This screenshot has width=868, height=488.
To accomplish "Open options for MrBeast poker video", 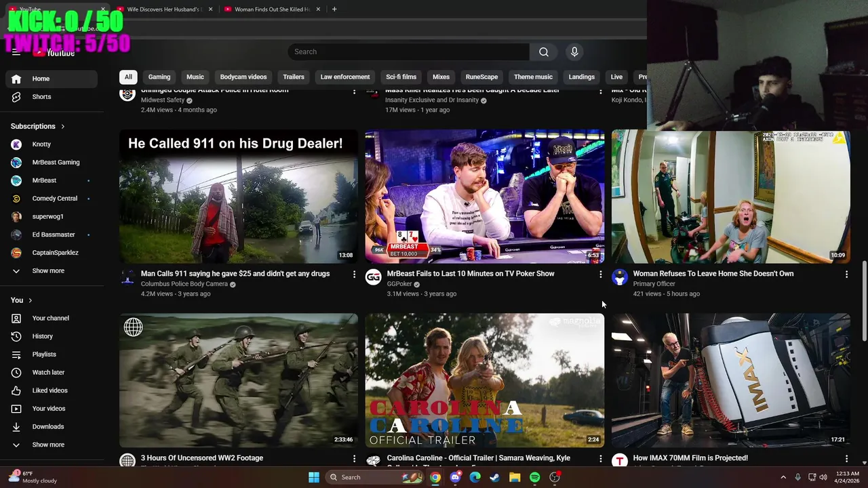I will click(x=600, y=274).
